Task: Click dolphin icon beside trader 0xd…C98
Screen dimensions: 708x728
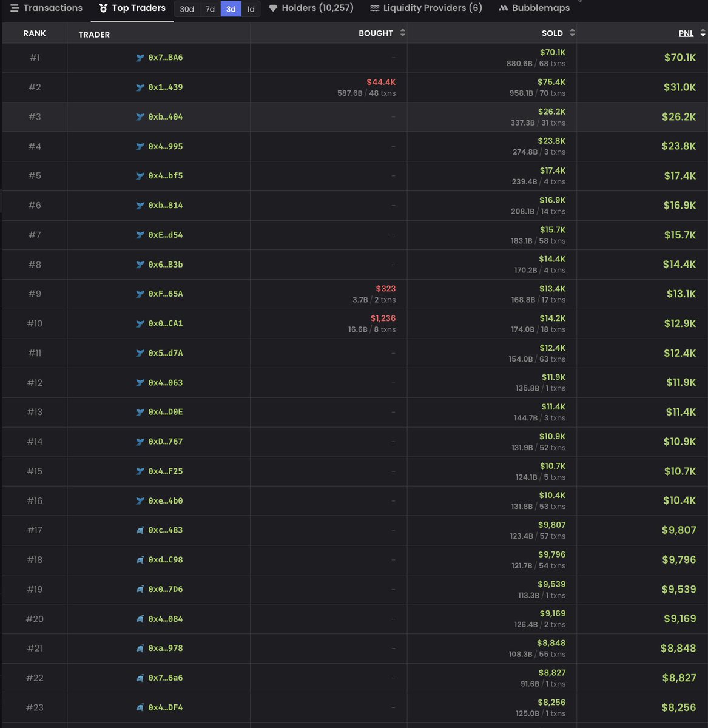Action: (x=140, y=560)
